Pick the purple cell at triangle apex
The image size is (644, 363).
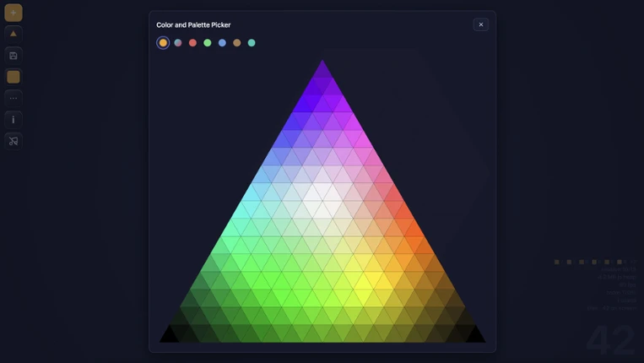coord(322,72)
